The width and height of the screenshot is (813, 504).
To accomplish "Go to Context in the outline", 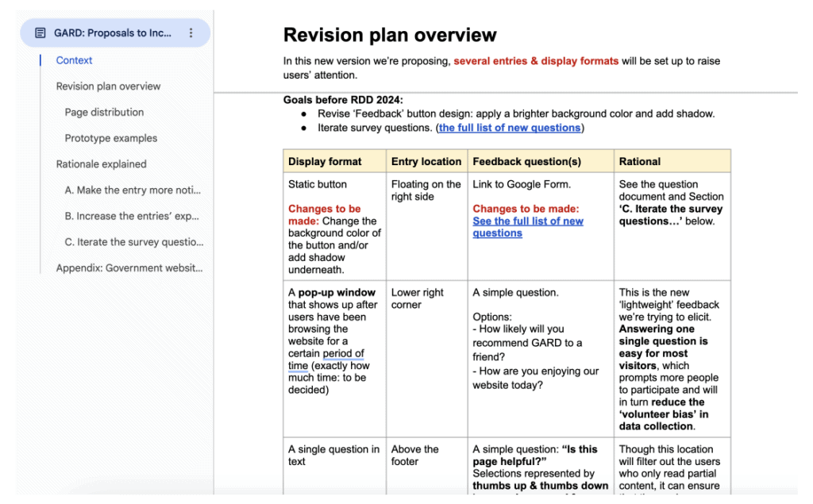I will (74, 60).
